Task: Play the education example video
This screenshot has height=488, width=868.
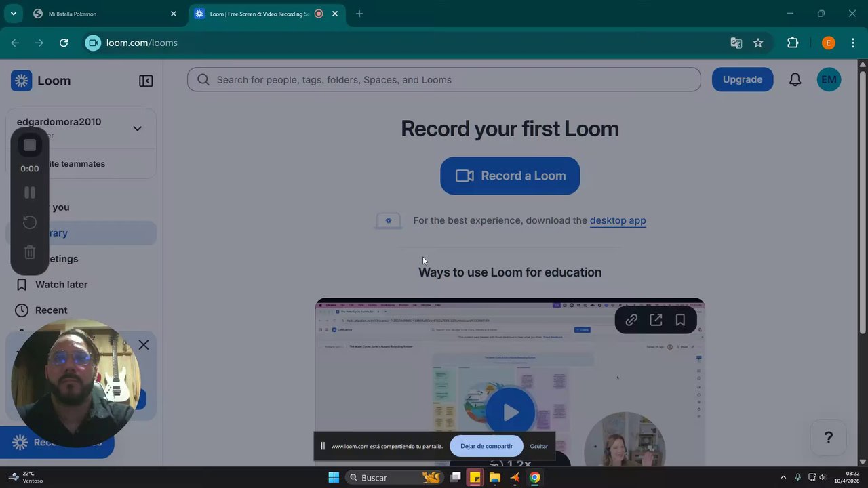Action: [x=510, y=411]
